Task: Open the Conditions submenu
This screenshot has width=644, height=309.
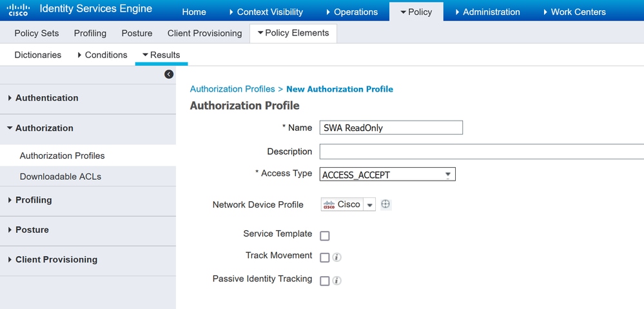Action: point(102,55)
